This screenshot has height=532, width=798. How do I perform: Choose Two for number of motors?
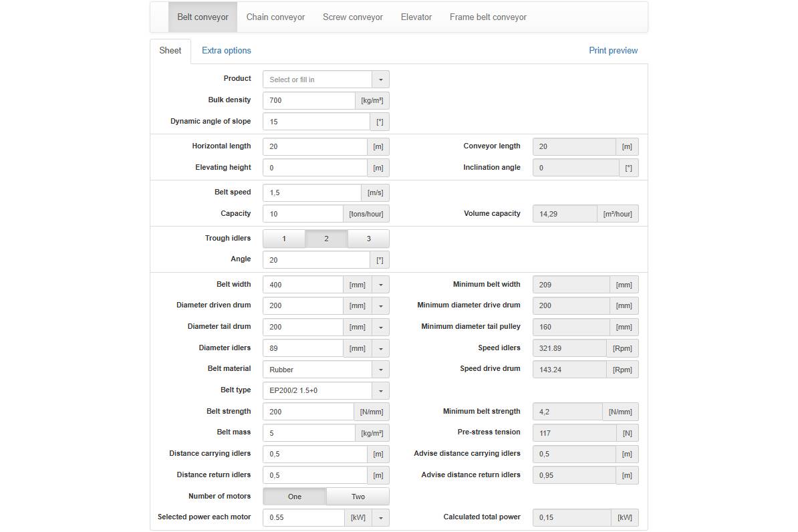[x=358, y=497]
